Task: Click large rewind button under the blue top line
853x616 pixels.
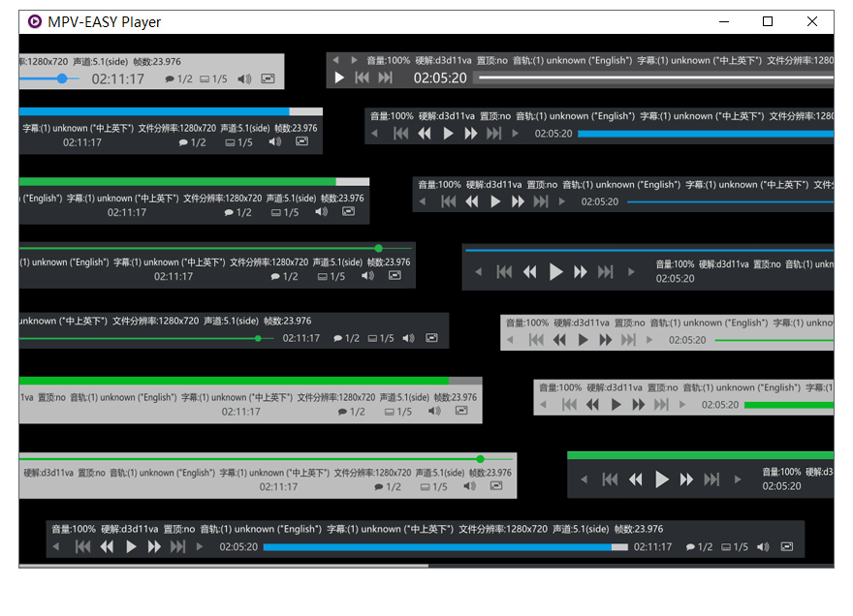Action: (530, 271)
